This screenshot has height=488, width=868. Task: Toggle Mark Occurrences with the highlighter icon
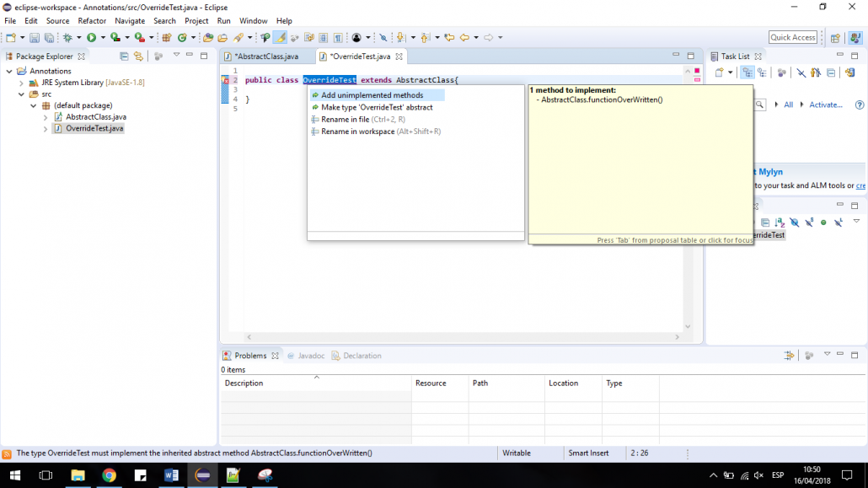click(279, 37)
